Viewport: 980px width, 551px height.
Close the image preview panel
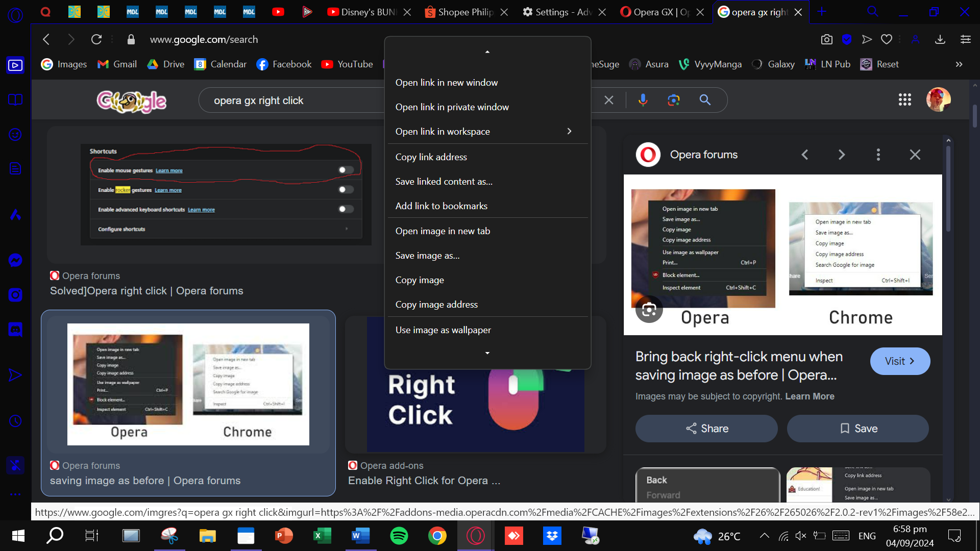[915, 155]
